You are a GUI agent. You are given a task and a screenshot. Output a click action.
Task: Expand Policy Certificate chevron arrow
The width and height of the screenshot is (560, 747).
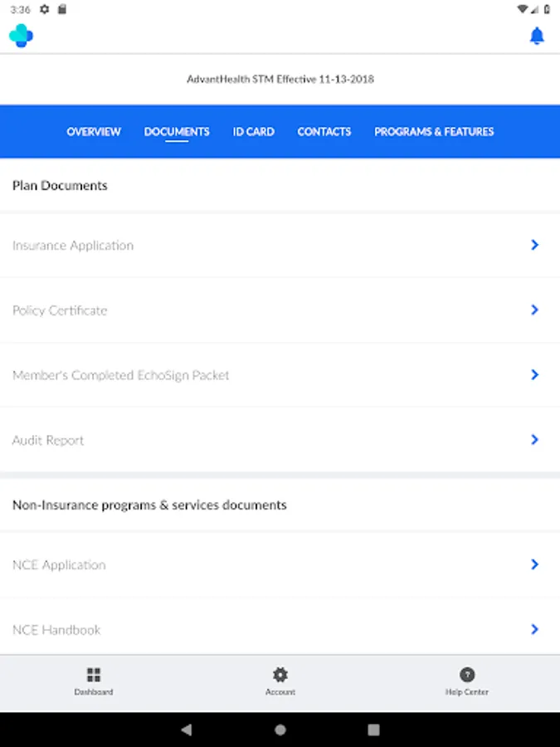[535, 310]
